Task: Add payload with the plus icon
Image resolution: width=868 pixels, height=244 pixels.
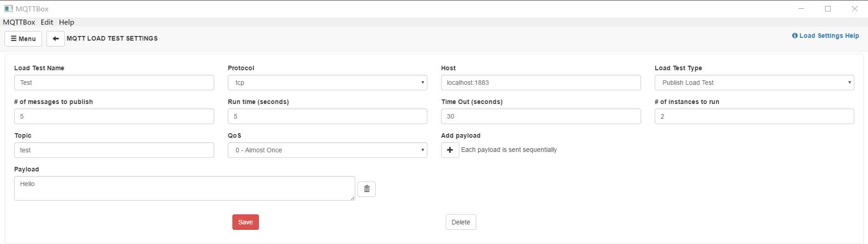Action: point(450,150)
